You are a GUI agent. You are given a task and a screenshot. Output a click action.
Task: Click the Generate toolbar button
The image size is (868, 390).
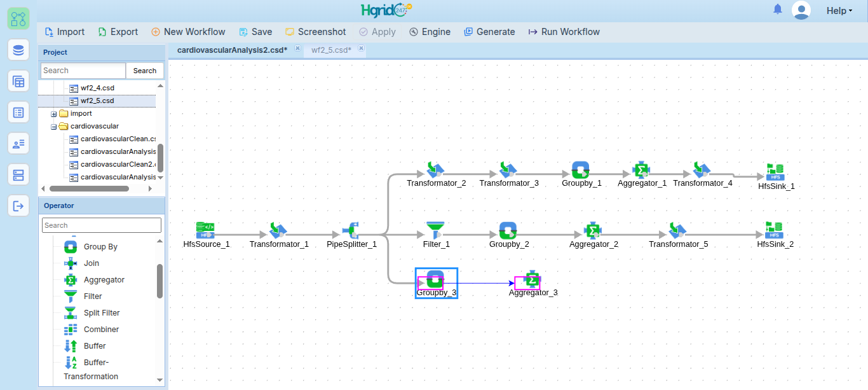click(x=489, y=32)
